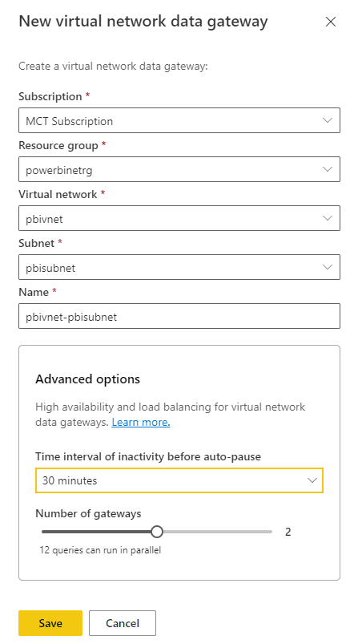Open the Learn more link
Screen dimensions: 354x644
tap(141, 422)
